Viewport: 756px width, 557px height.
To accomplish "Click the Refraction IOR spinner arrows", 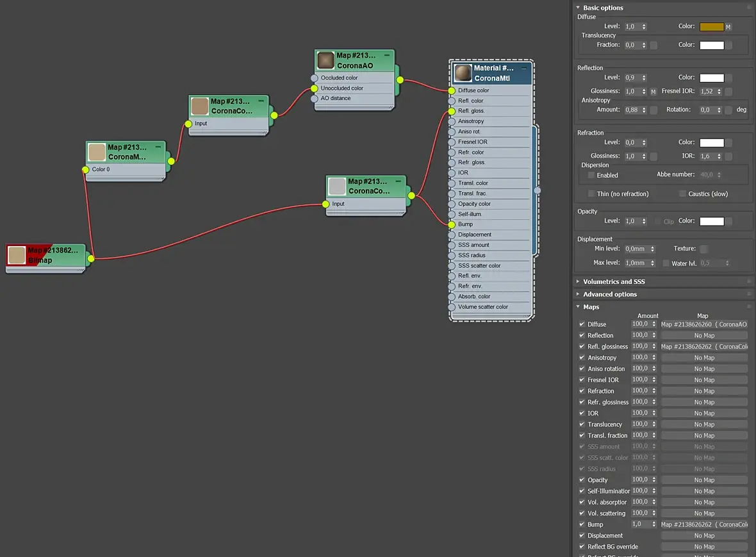I will point(719,157).
